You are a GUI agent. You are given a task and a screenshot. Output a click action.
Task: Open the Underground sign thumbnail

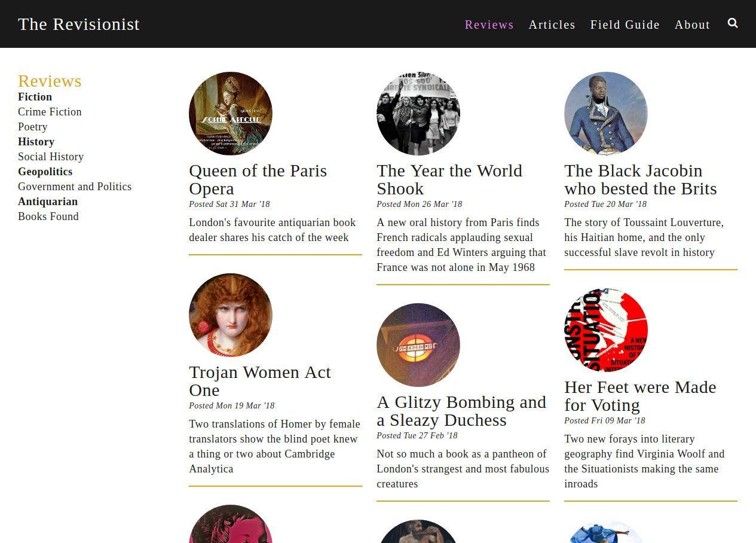coord(418,345)
